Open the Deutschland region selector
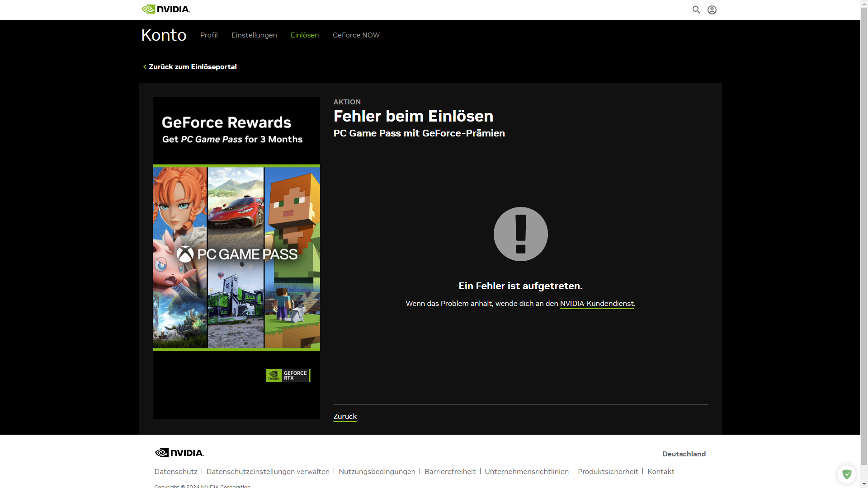868x488 pixels. (x=684, y=454)
